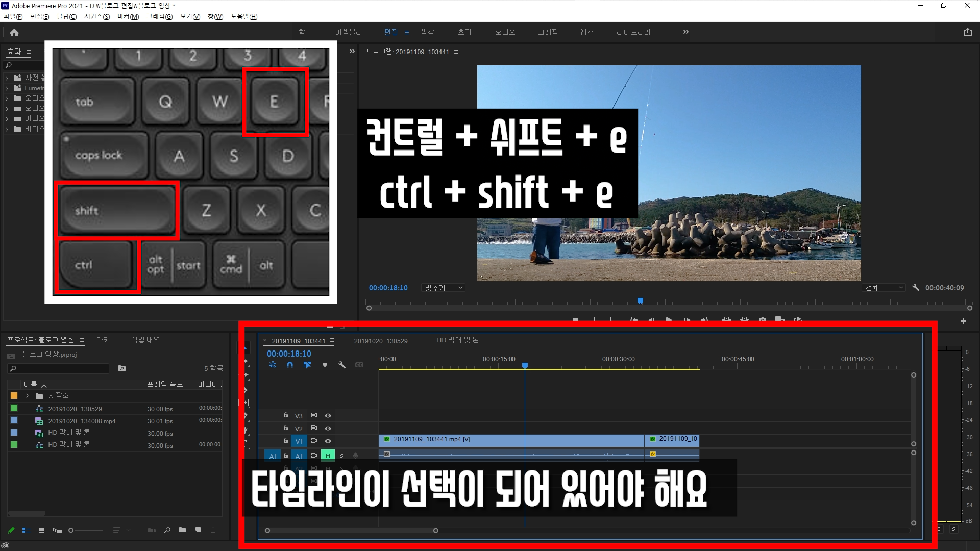Open timeline display settings wrench icon

coord(342,365)
